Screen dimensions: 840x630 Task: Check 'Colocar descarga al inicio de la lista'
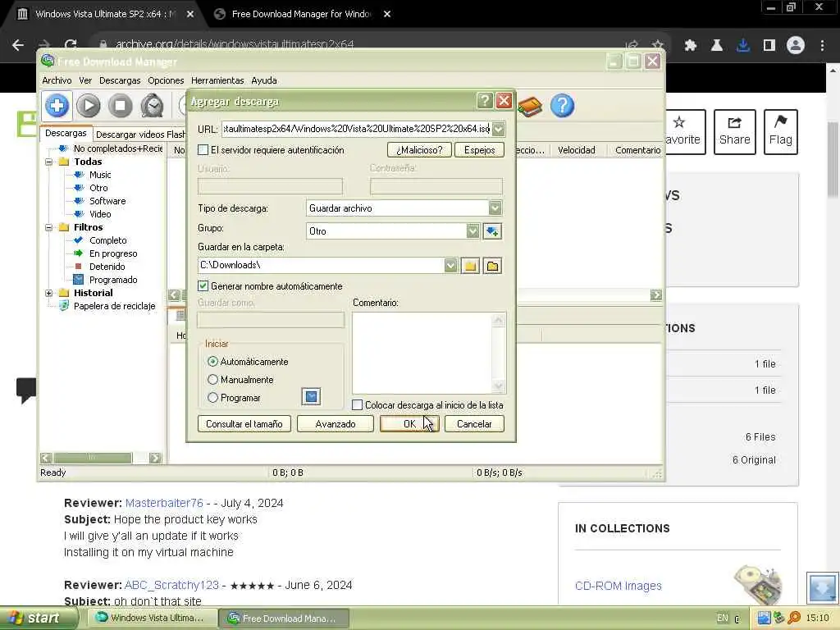pyautogui.click(x=358, y=405)
